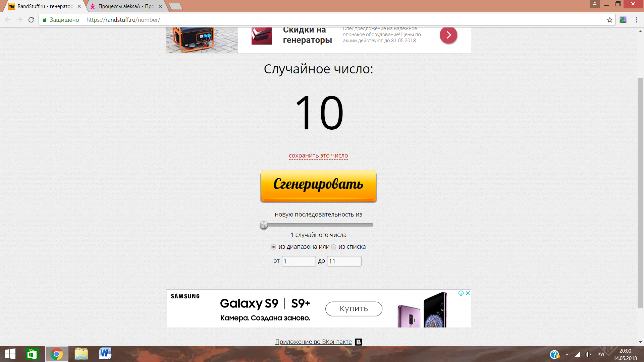Click the red arrow on generator ad
Viewport: 644px width, 362px height.
click(x=448, y=35)
